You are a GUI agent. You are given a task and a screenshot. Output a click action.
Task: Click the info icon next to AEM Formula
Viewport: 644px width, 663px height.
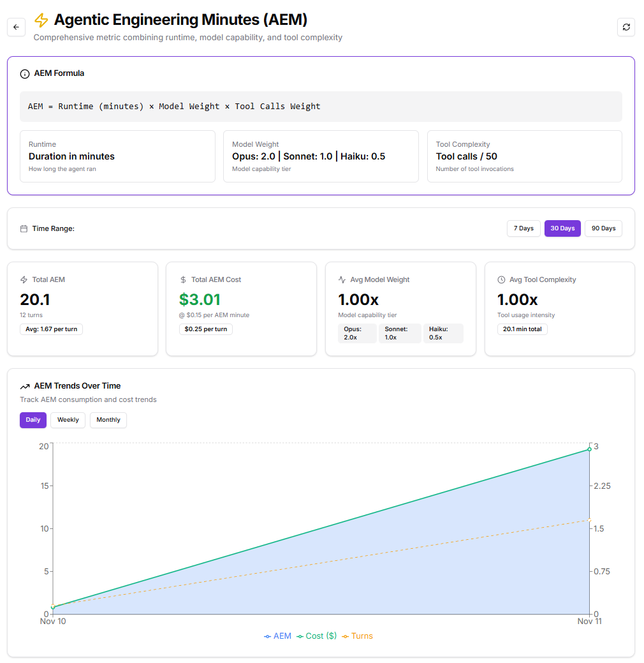coord(24,73)
